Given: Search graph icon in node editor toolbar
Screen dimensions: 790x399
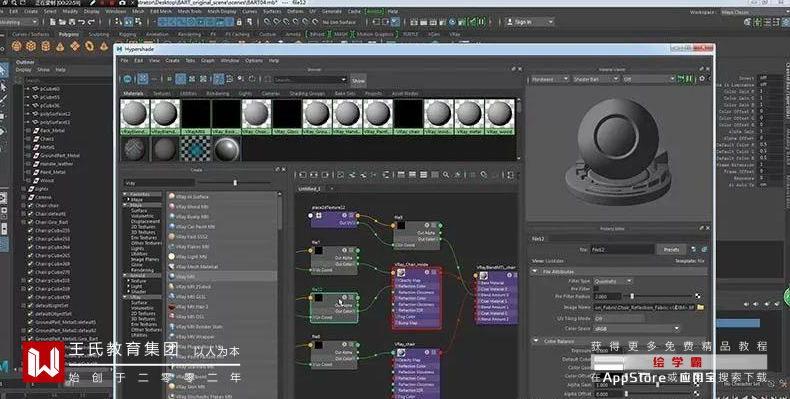Looking at the screenshot, I should coord(446,175).
